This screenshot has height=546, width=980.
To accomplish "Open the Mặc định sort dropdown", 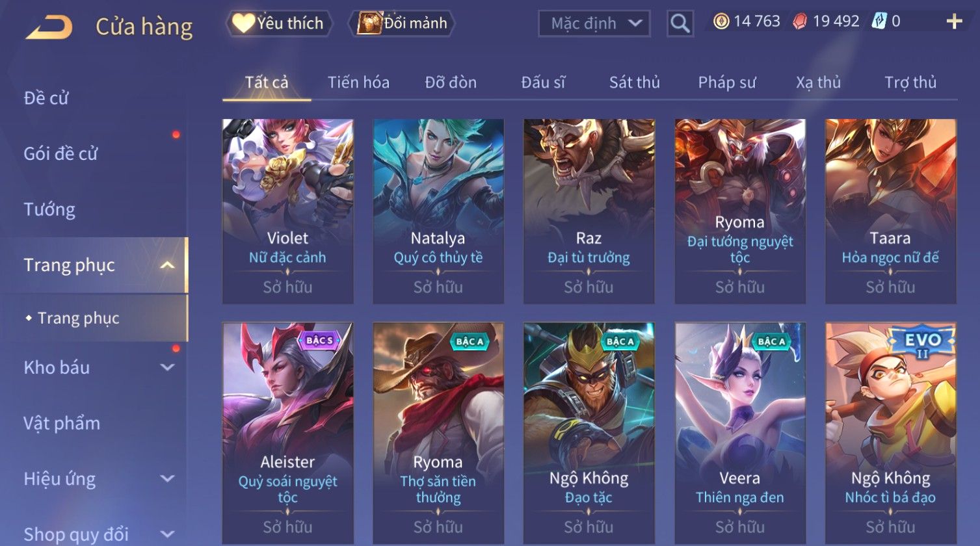I will 594,23.
